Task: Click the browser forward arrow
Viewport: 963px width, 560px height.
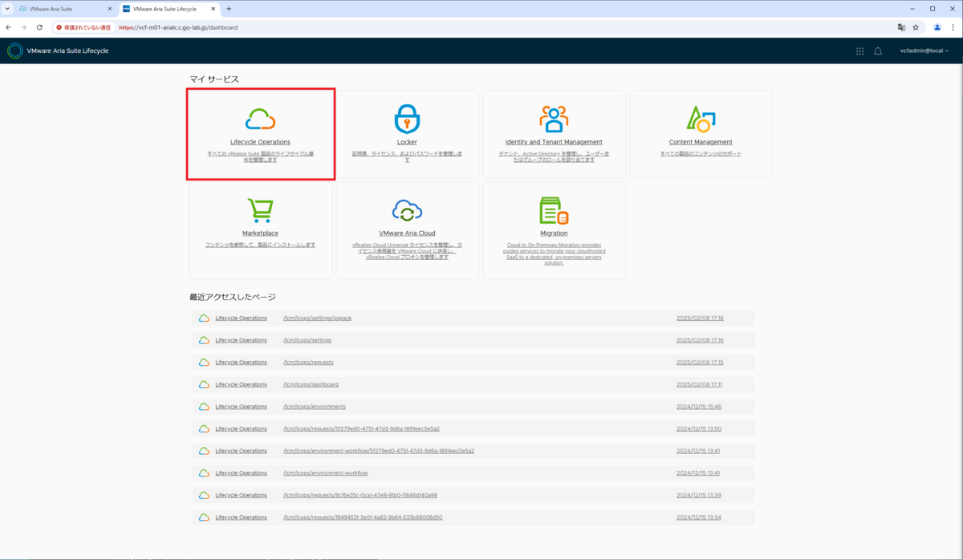Action: pos(24,27)
